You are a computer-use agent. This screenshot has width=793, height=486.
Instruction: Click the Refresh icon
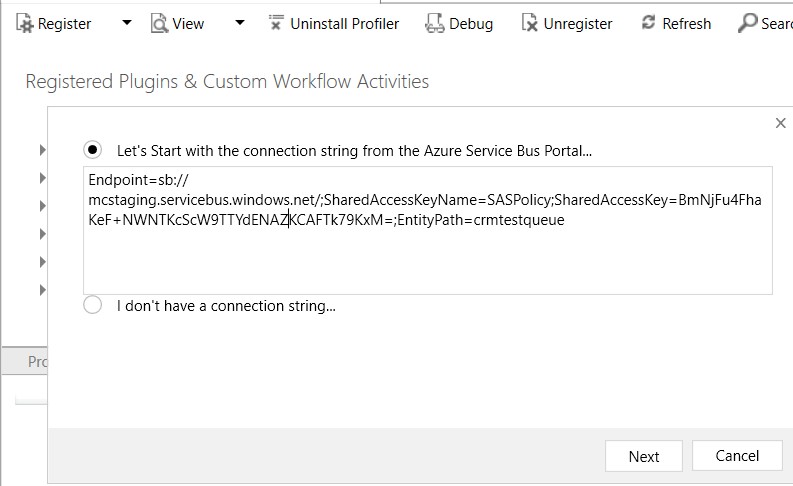pyautogui.click(x=649, y=23)
